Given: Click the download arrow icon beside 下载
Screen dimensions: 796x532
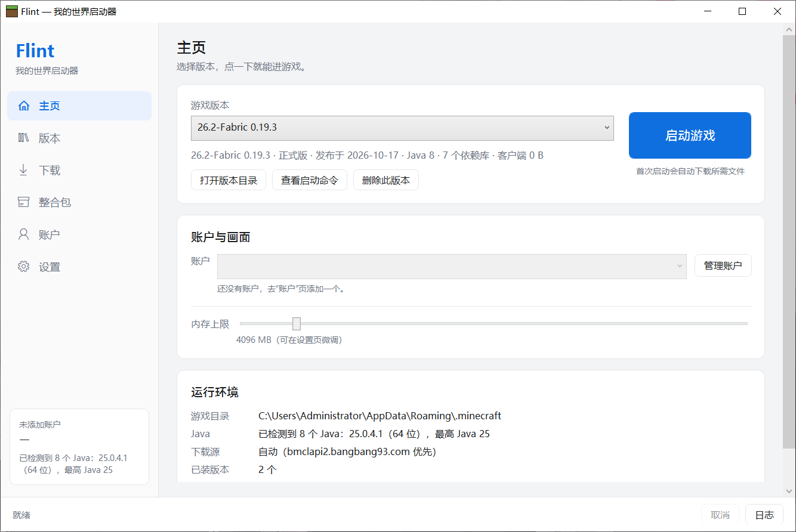Looking at the screenshot, I should 24,171.
